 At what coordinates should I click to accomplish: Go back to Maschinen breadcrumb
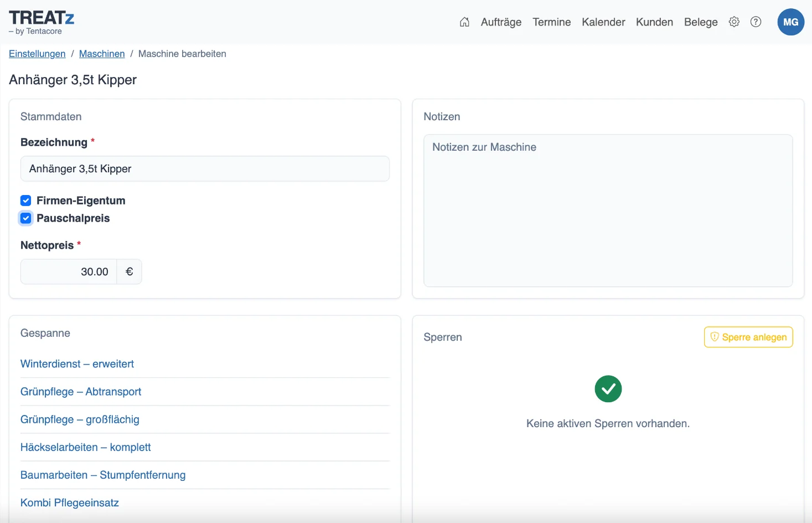[102, 54]
